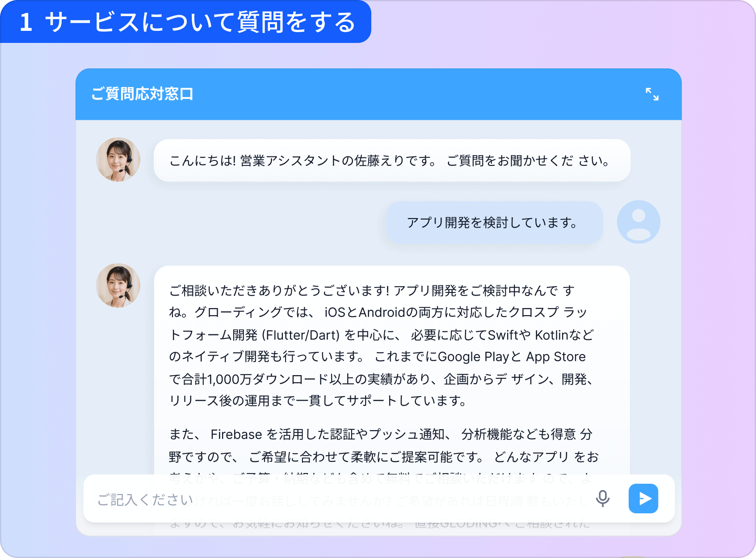Click the blue user profile avatar icon
756x558 pixels.
638,222
